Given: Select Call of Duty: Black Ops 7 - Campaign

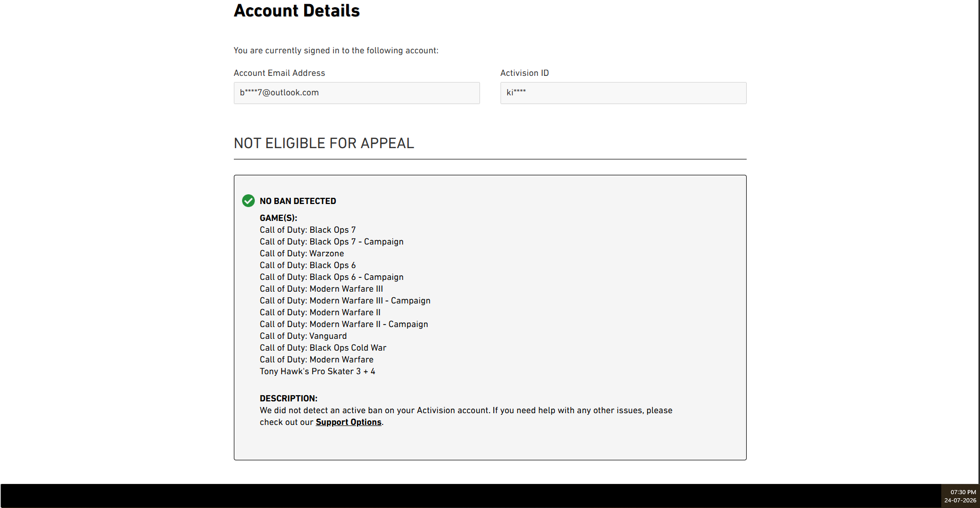Looking at the screenshot, I should (332, 241).
